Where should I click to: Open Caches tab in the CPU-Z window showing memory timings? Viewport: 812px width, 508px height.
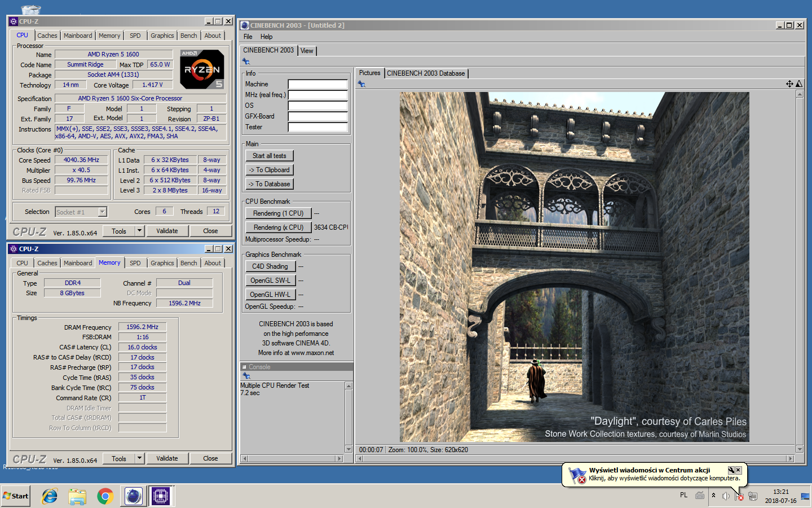(x=47, y=263)
